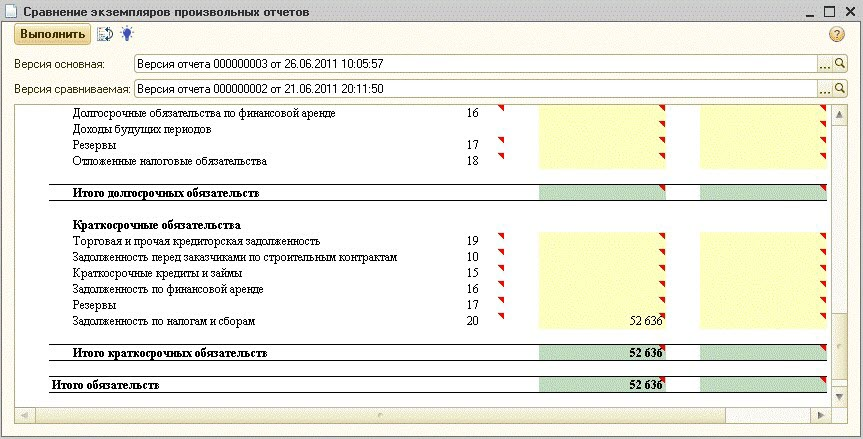Open help with the question mark icon

[838, 35]
